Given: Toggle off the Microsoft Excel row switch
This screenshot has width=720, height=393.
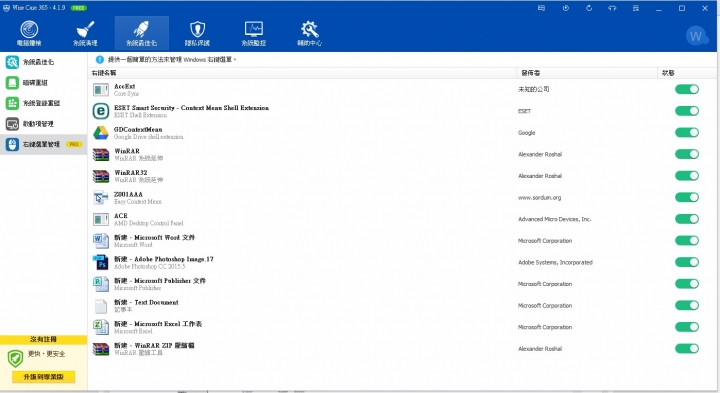Looking at the screenshot, I should click(x=687, y=326).
